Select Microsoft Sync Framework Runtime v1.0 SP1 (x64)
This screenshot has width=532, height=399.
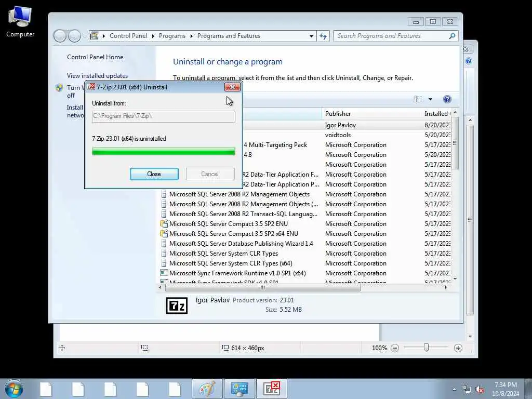[237, 273]
